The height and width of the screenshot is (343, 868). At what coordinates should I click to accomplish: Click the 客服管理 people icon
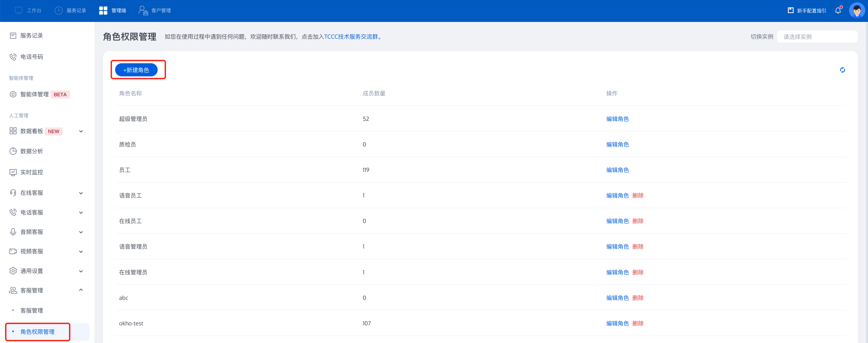tap(13, 290)
